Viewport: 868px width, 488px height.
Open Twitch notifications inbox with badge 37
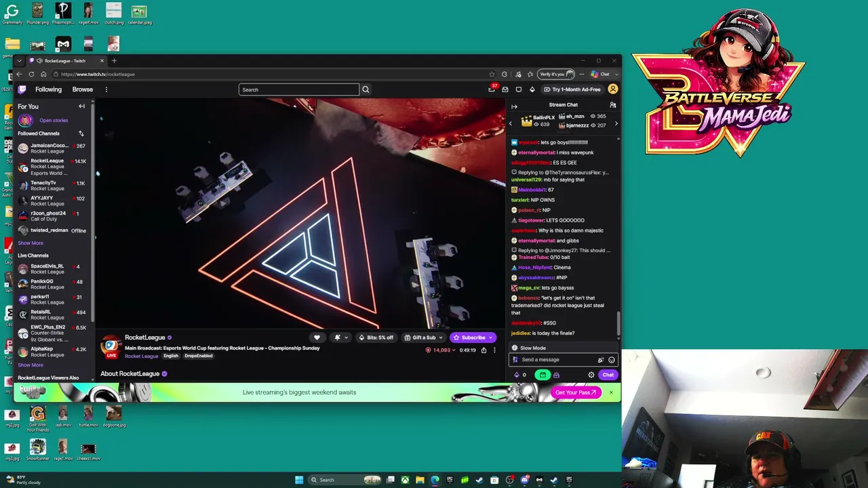(x=492, y=89)
